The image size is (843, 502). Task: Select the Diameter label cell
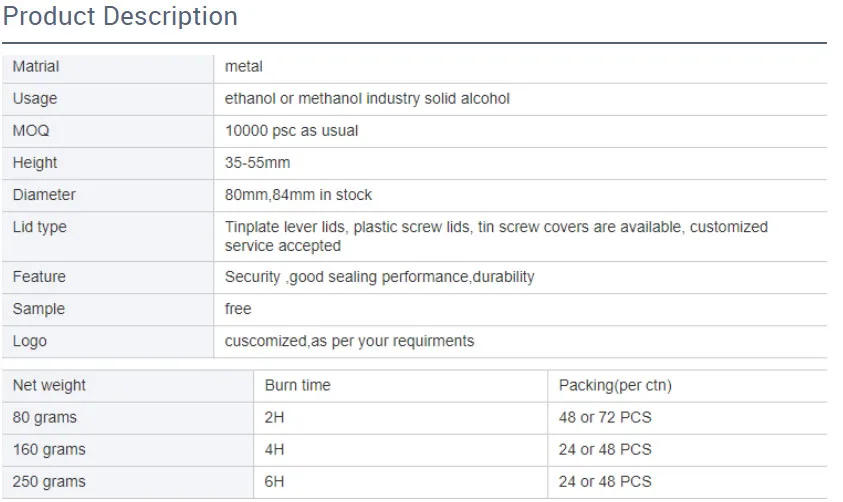click(44, 195)
